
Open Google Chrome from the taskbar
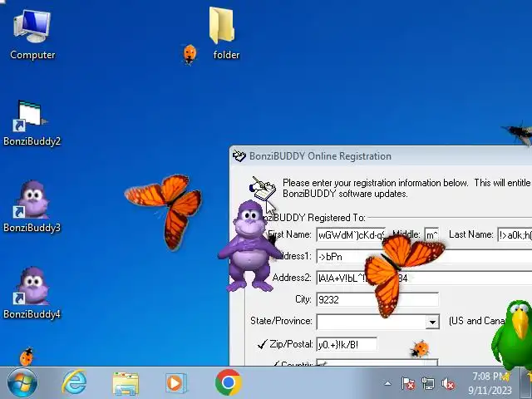[x=228, y=382]
